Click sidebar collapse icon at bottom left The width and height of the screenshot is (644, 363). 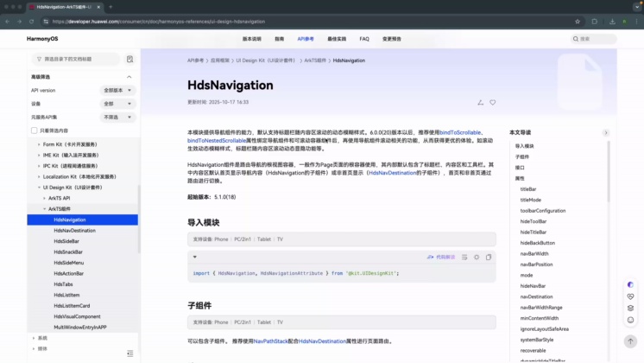click(129, 353)
